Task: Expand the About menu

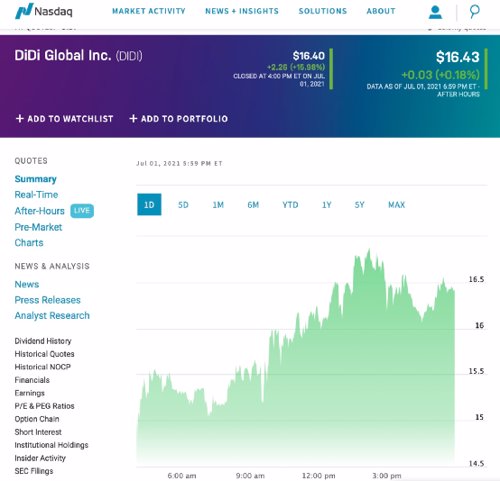Action: pyautogui.click(x=381, y=11)
